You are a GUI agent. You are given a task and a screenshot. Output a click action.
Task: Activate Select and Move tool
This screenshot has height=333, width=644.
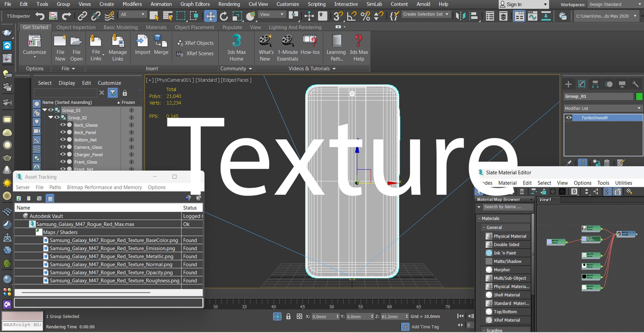pyautogui.click(x=210, y=16)
